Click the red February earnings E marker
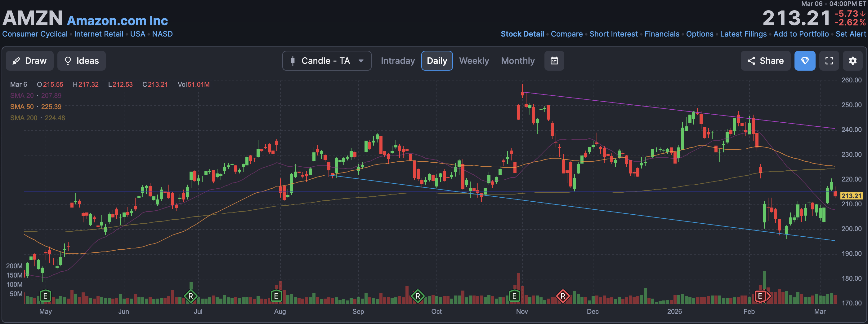The image size is (868, 324). (760, 296)
